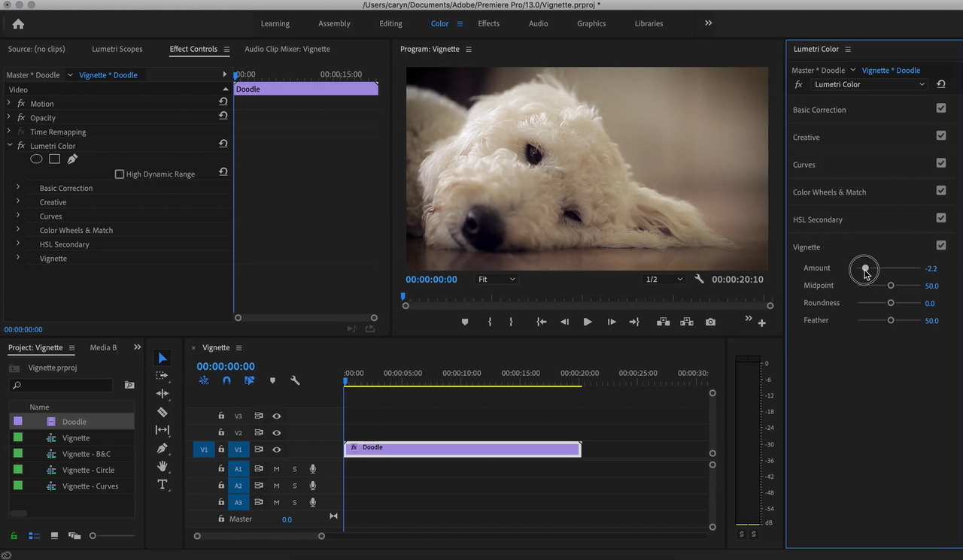Open Audio Clip Mixer: Vignette tab

[x=287, y=49]
